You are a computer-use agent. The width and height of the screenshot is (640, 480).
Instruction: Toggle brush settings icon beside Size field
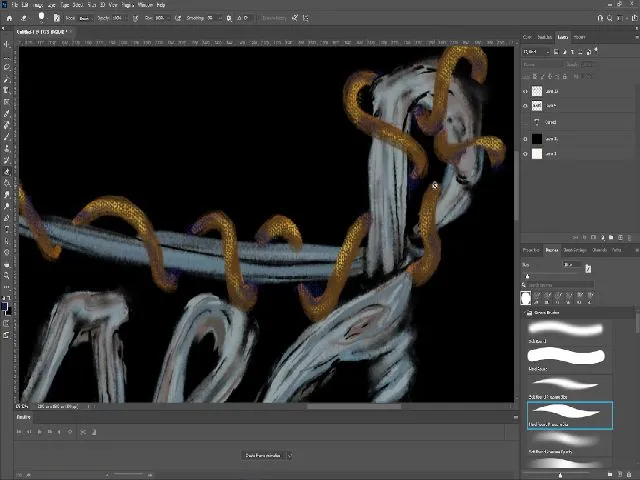coord(588,268)
